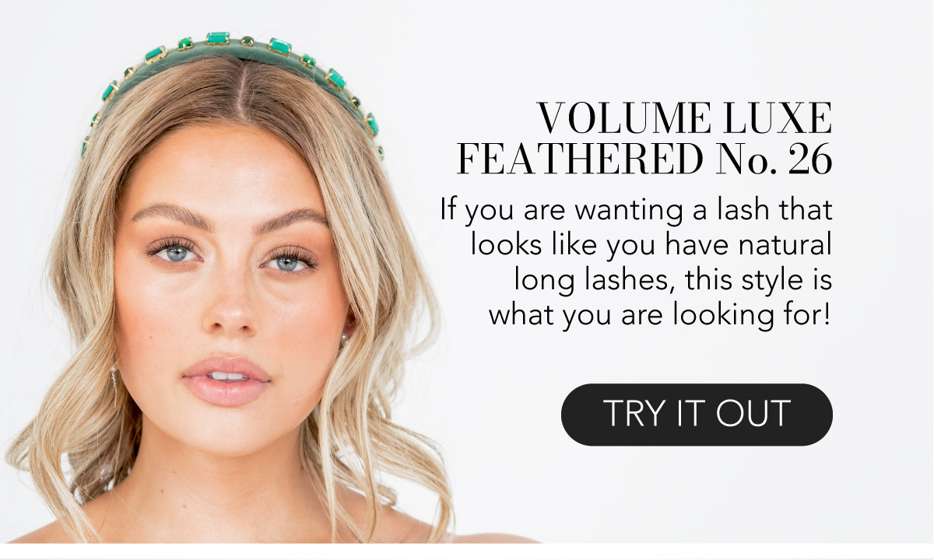This screenshot has height=560, width=934.
Task: Click the FEATHERED No. 26 heading line
Action: [x=644, y=159]
